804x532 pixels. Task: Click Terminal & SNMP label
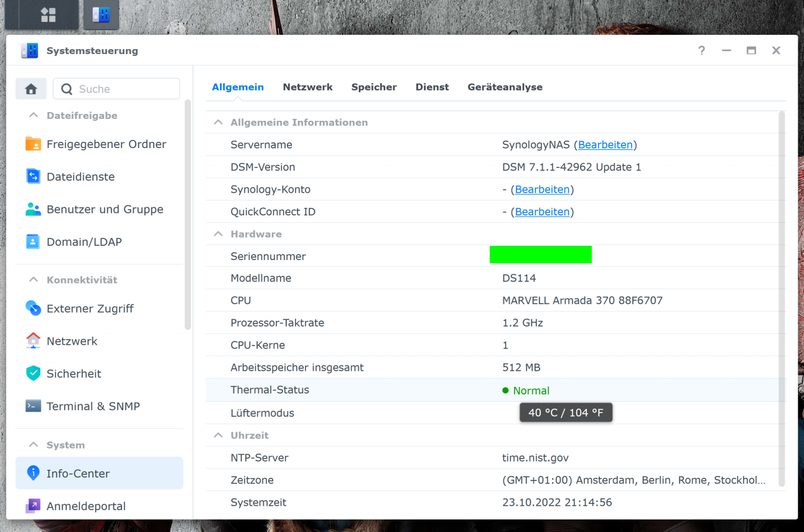click(x=93, y=406)
